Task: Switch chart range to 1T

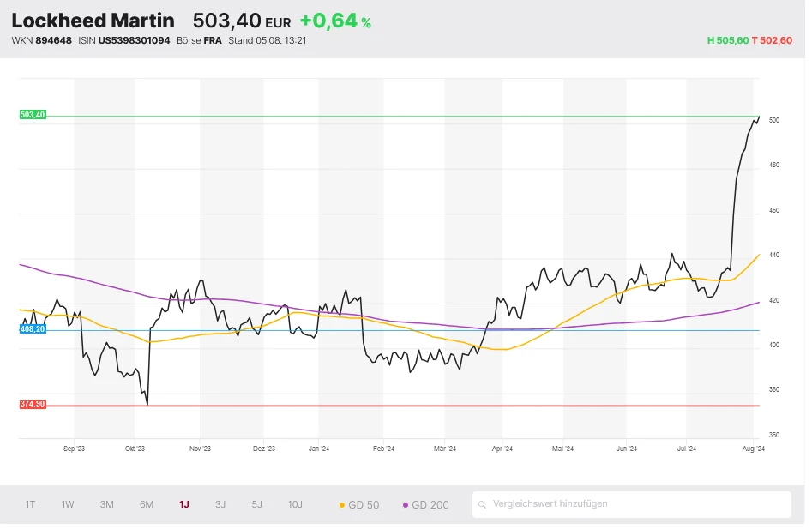Action: (31, 504)
